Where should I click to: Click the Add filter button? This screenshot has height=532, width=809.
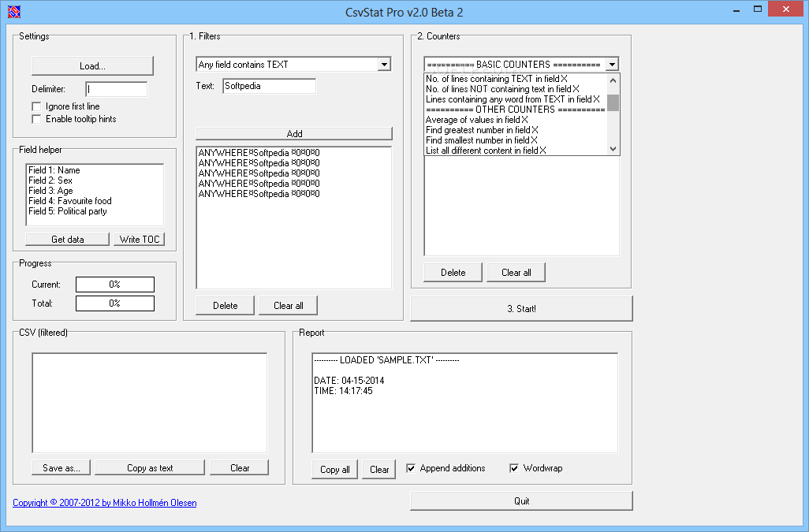tap(294, 133)
